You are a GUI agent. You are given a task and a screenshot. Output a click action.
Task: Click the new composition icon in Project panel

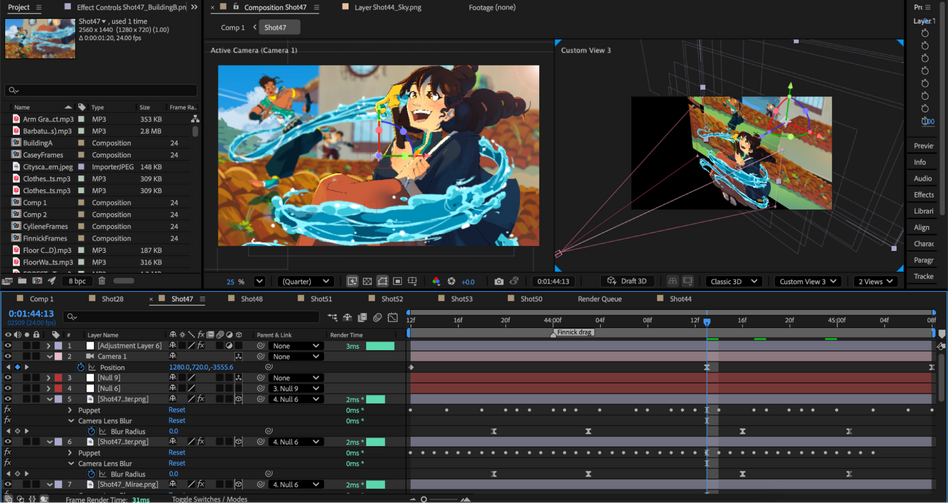pyautogui.click(x=37, y=281)
